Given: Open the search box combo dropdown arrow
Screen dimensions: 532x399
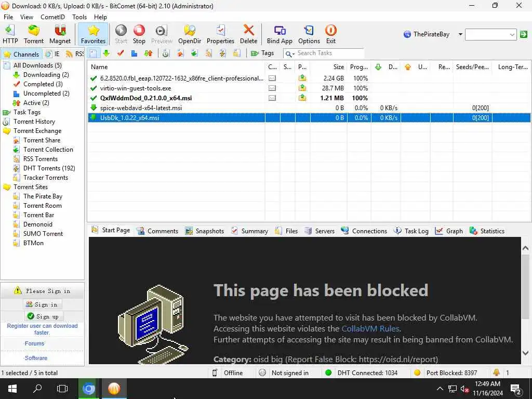Looking at the screenshot, I should pyautogui.click(x=512, y=34).
